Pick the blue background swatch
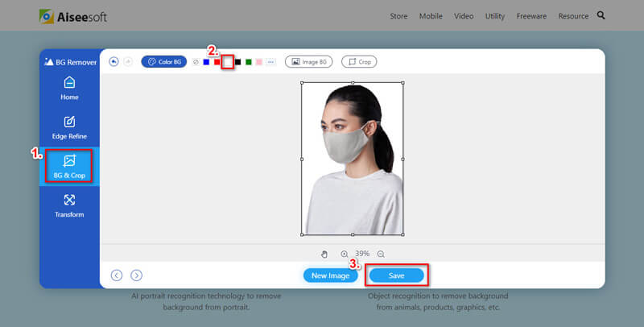This screenshot has width=644, height=327. click(x=206, y=62)
